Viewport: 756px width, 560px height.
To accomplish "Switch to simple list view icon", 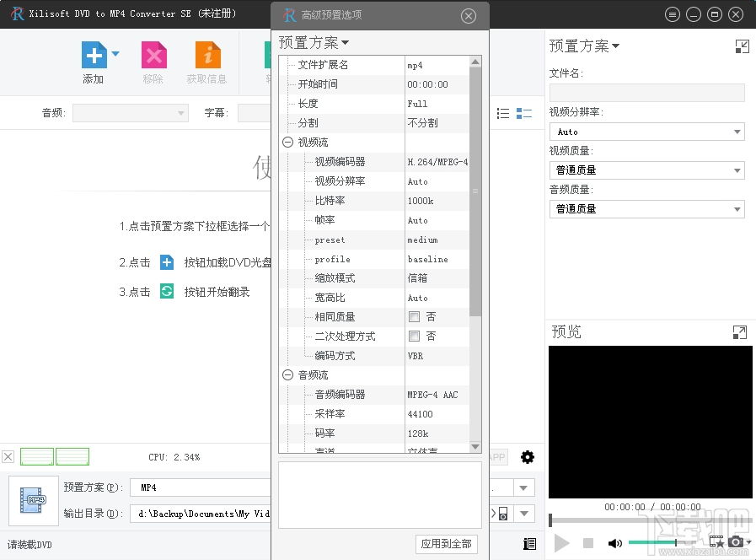I will click(503, 113).
